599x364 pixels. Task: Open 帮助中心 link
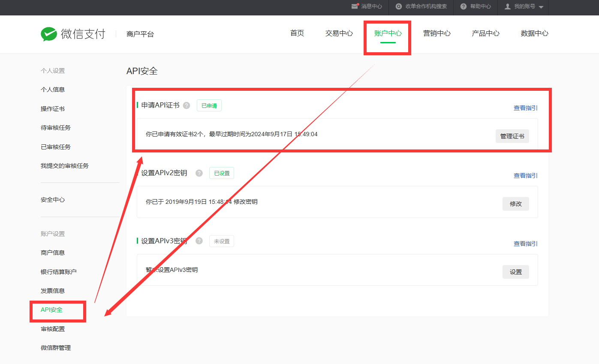coord(481,6)
